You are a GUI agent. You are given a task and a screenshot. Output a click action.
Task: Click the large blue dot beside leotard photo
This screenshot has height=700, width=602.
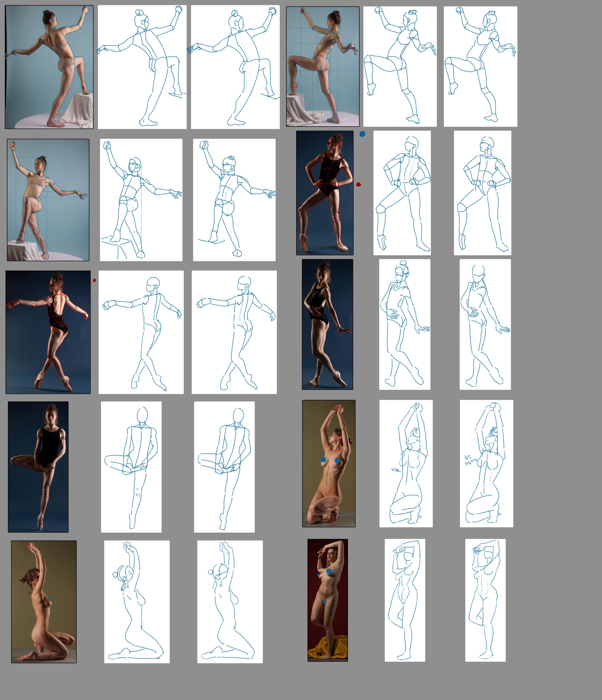pyautogui.click(x=362, y=134)
